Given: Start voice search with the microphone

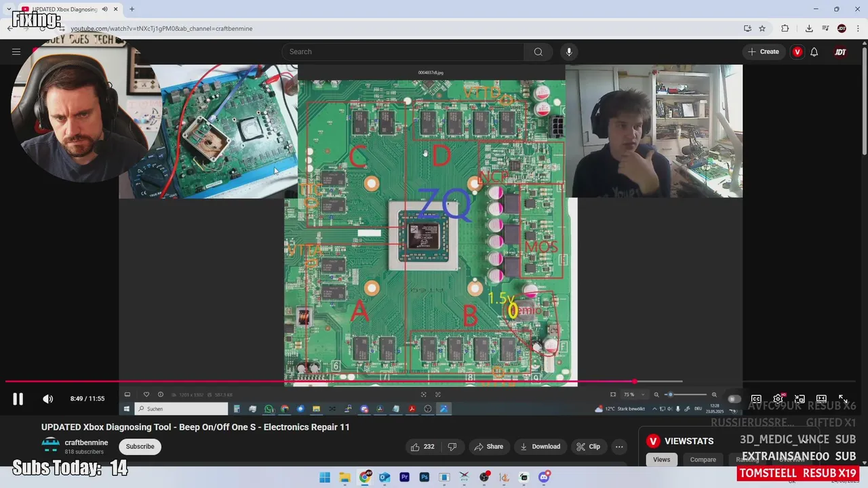Looking at the screenshot, I should click(569, 52).
